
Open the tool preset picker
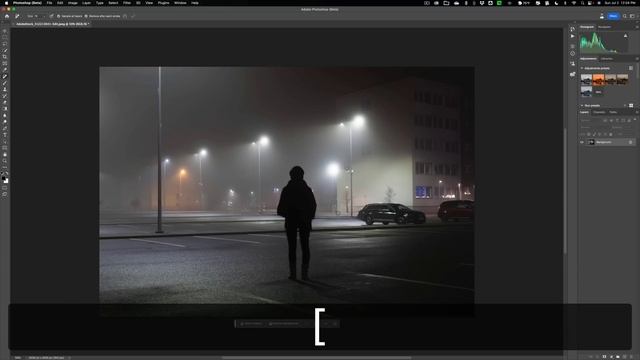click(17, 16)
